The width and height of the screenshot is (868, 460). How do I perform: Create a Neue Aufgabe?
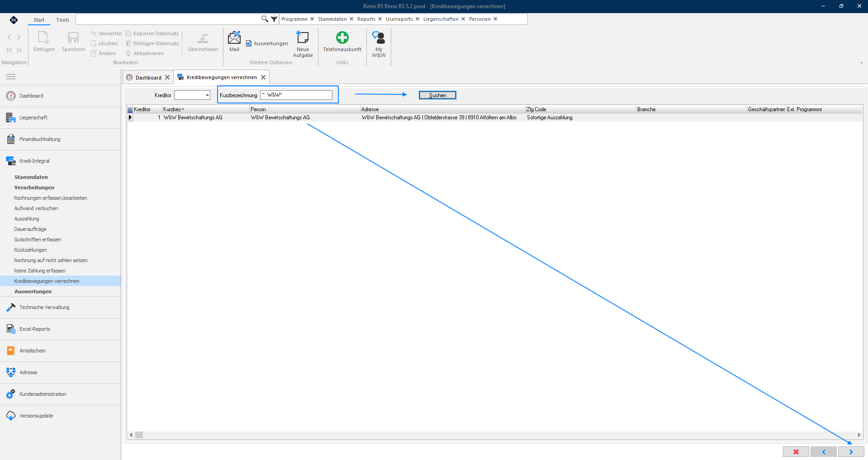[x=303, y=44]
